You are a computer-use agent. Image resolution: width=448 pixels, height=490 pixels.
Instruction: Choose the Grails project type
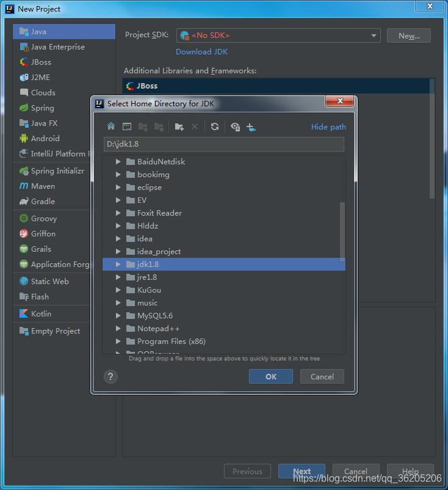tap(52, 249)
